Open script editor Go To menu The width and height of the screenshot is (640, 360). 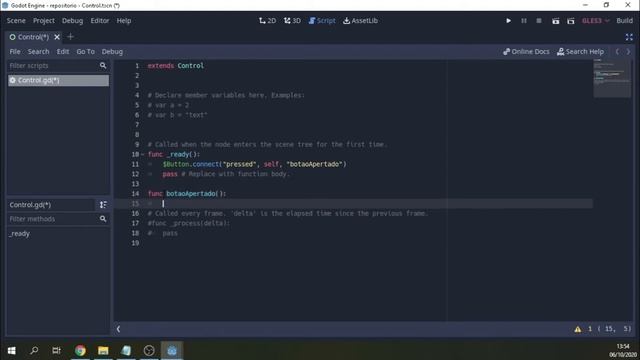(85, 51)
